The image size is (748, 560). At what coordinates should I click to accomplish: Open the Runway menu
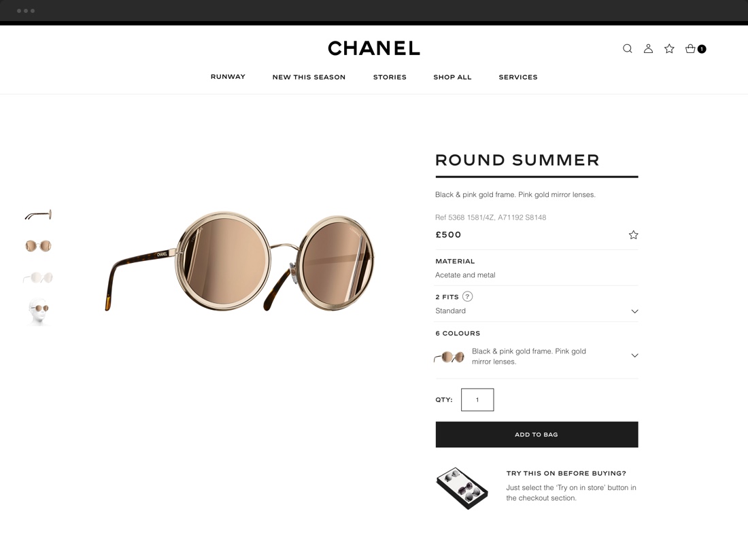pos(228,77)
